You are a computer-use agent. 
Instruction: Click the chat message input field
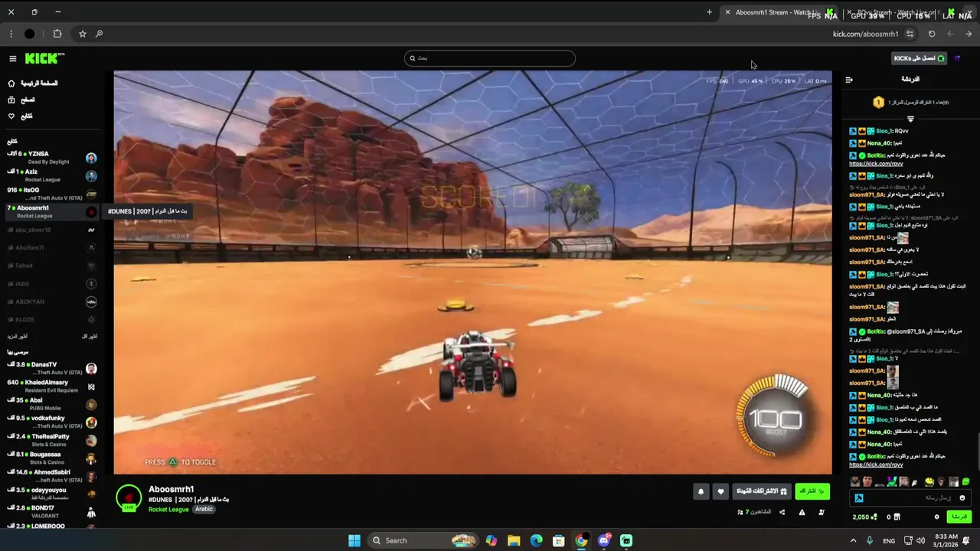point(911,498)
